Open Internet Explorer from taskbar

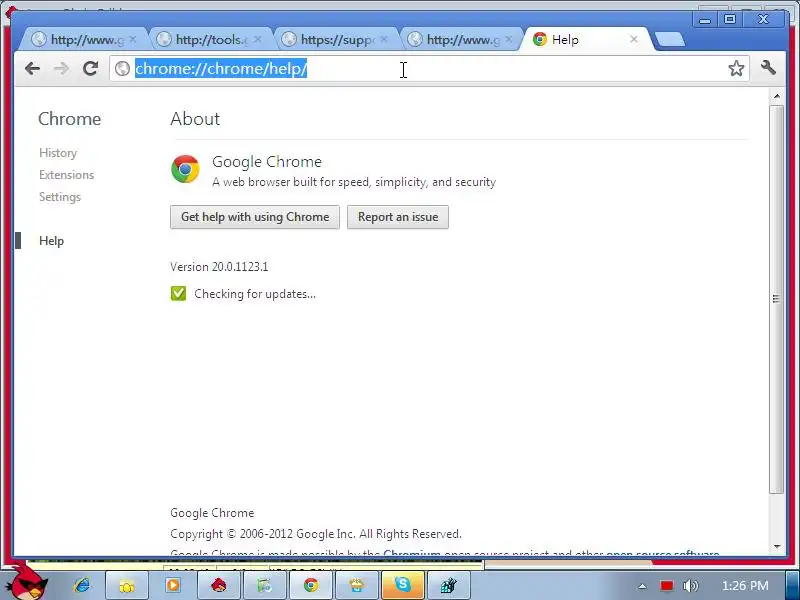(82, 585)
